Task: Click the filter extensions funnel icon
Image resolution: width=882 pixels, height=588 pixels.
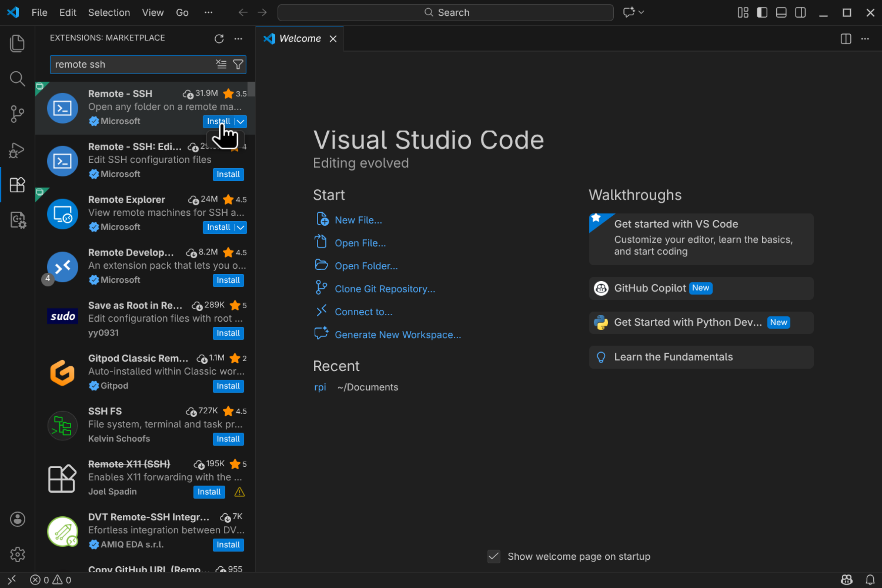Action: (238, 65)
